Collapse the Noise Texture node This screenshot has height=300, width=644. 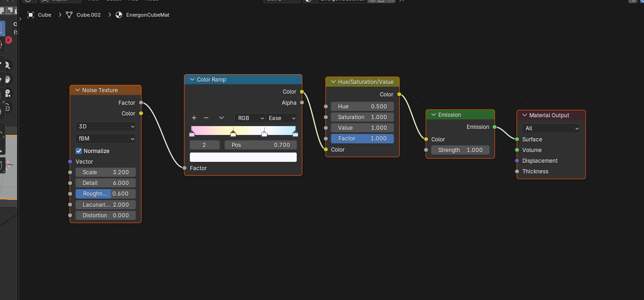tap(77, 90)
